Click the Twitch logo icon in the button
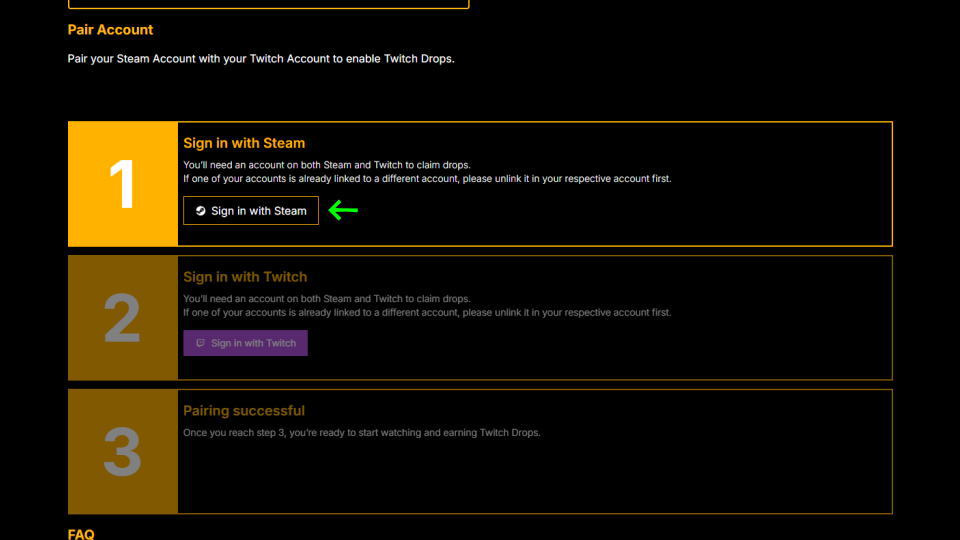 pyautogui.click(x=200, y=343)
